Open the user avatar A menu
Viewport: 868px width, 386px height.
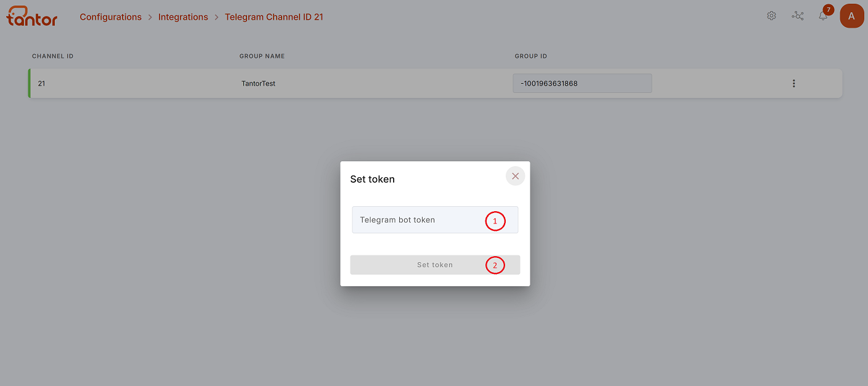click(852, 16)
